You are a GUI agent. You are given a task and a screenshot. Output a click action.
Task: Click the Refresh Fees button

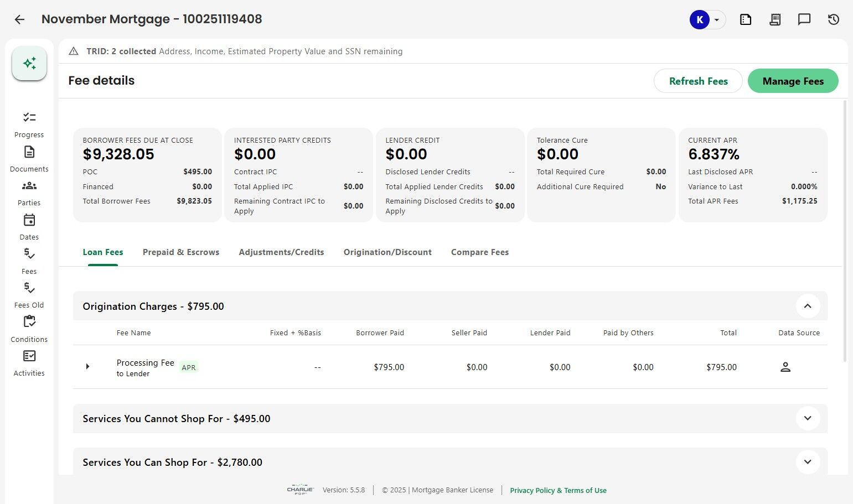pyautogui.click(x=698, y=81)
